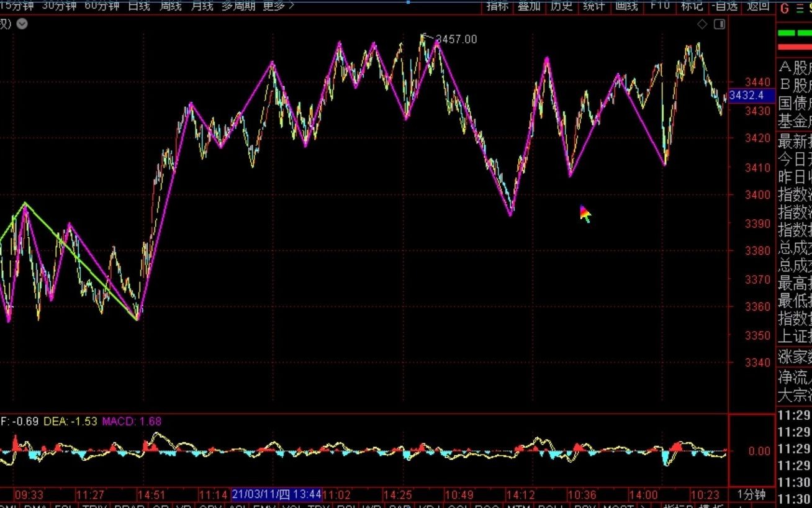Click the 净流入 row in side panel
Image resolution: width=812 pixels, height=508 pixels.
coord(795,376)
